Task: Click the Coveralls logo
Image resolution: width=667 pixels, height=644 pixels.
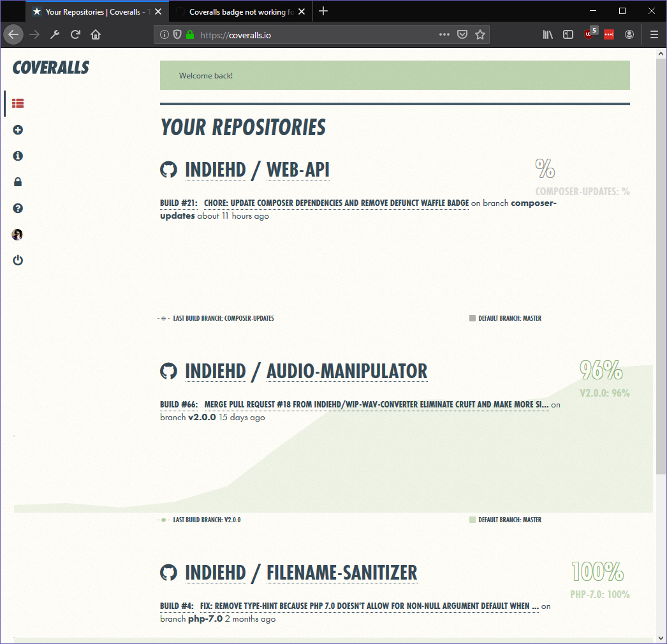Action: tap(50, 68)
